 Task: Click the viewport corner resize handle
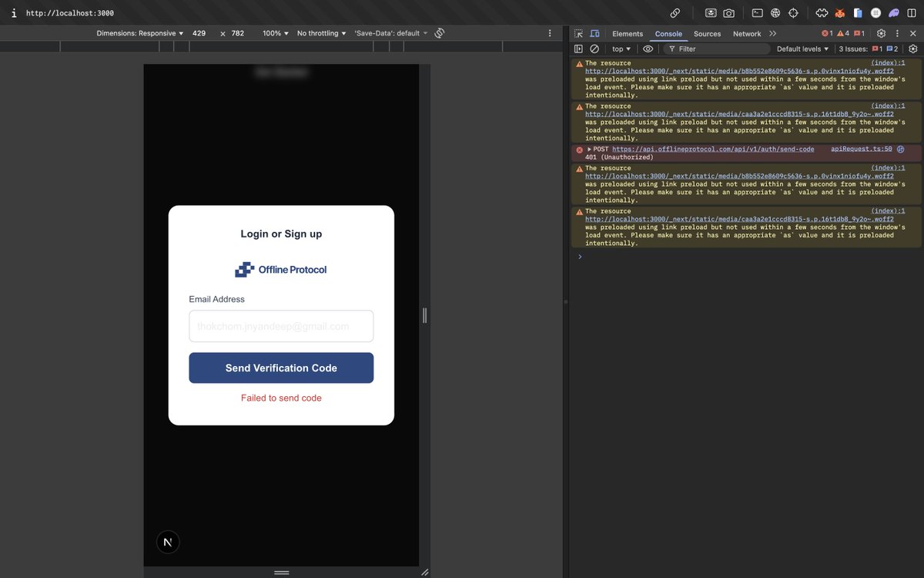pyautogui.click(x=424, y=572)
